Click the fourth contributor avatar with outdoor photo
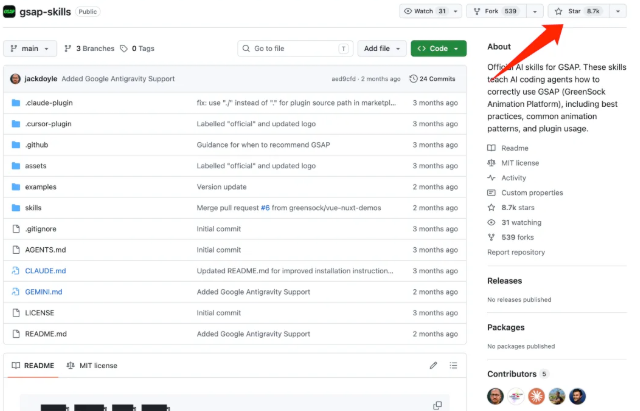 (x=557, y=396)
